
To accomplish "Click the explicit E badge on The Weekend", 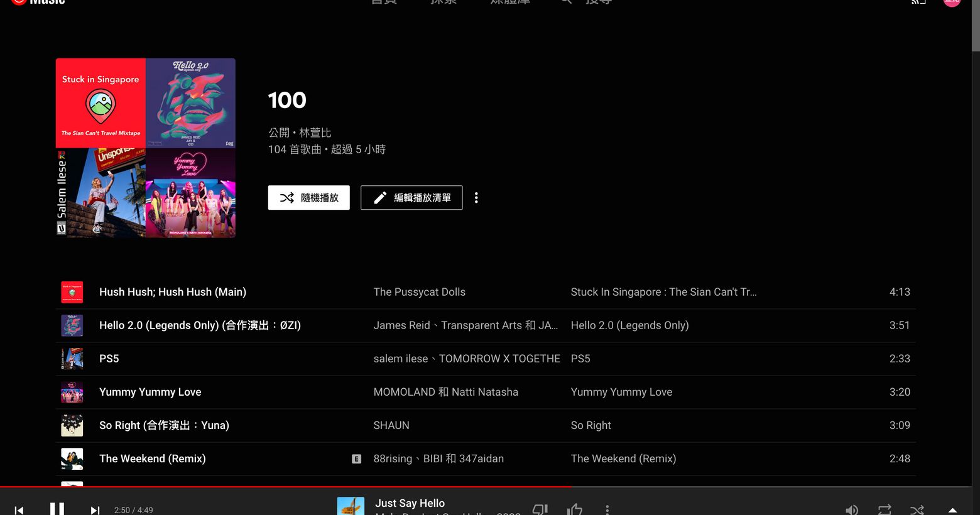I will 356,459.
